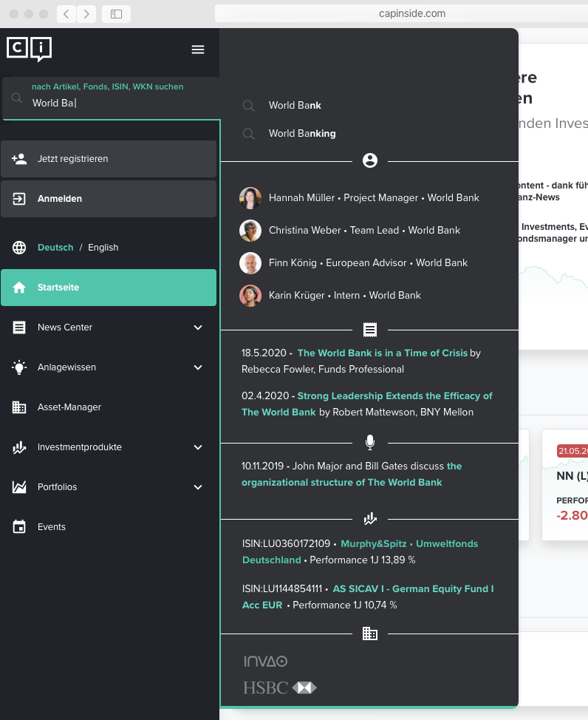588x720 pixels.
Task: Click the people section icon in results
Action: click(x=370, y=160)
